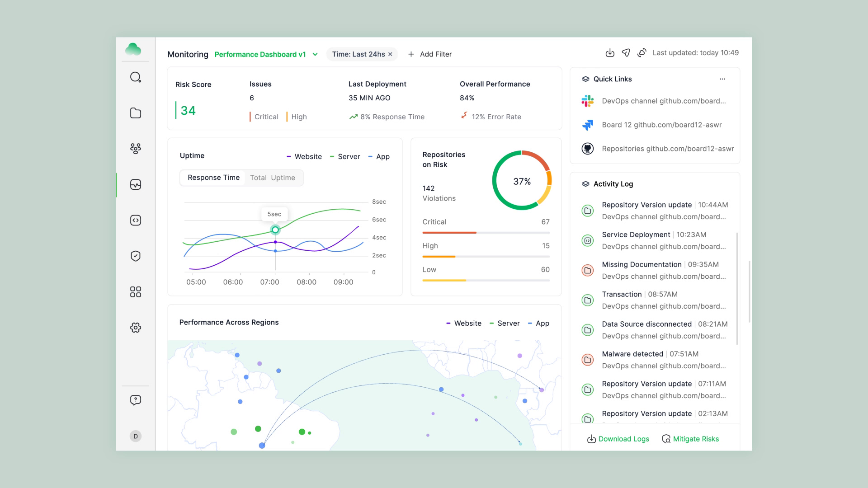Click Add Filter in the top bar
The image size is (868, 488).
429,54
